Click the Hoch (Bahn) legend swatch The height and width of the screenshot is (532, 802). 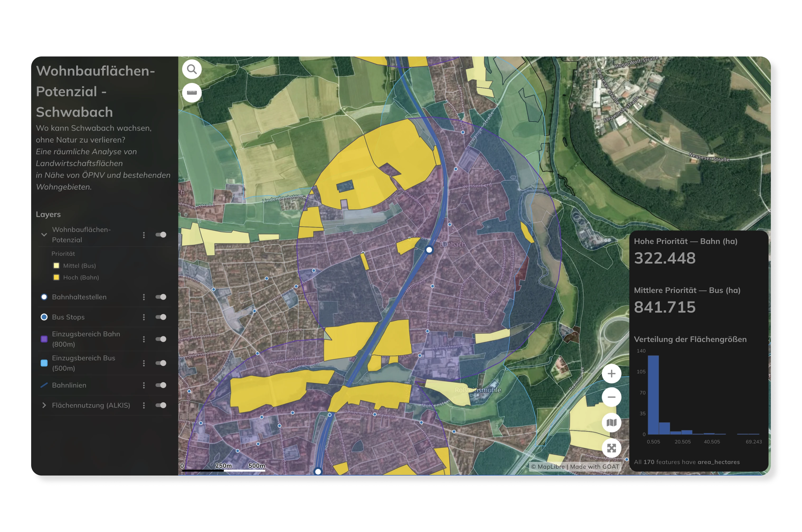click(56, 278)
